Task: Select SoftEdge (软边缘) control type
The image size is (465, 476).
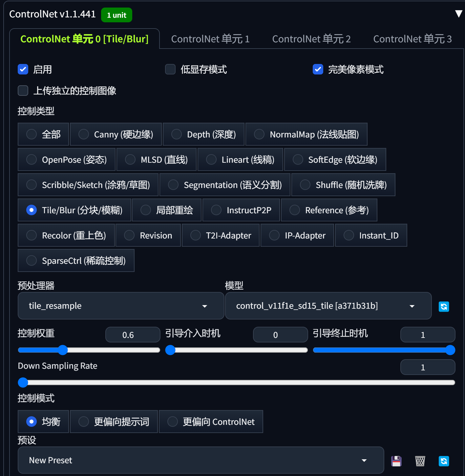Action: coord(335,159)
